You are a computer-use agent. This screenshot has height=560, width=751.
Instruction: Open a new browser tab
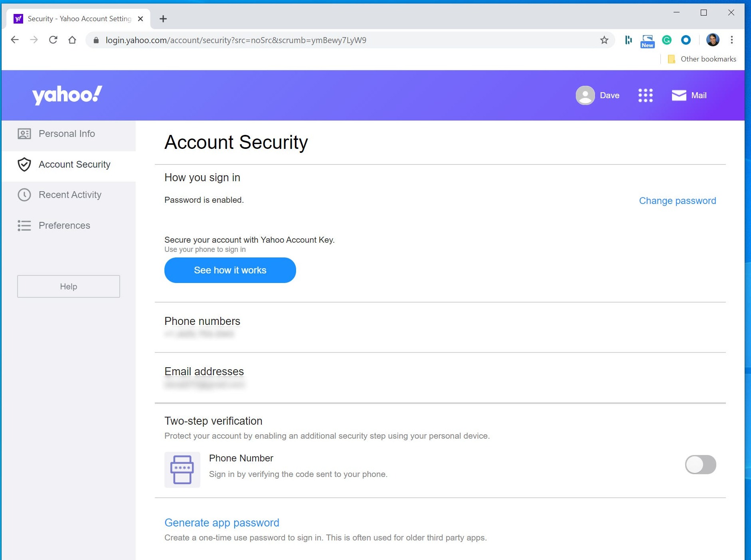(163, 19)
